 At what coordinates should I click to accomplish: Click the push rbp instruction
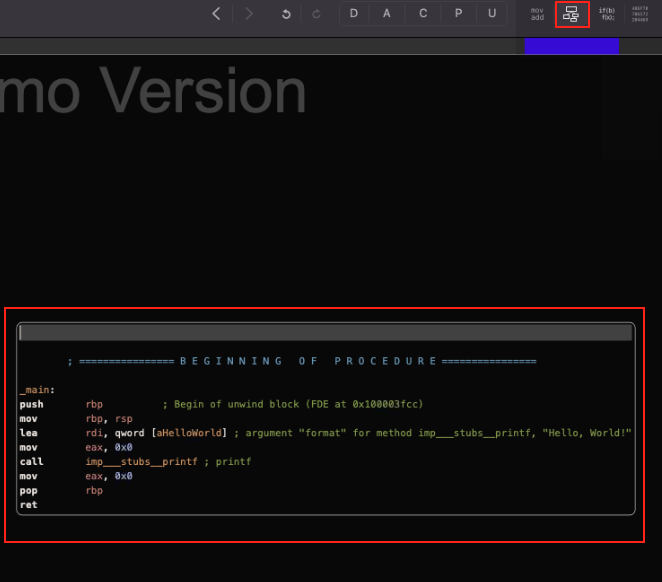pyautogui.click(x=31, y=404)
